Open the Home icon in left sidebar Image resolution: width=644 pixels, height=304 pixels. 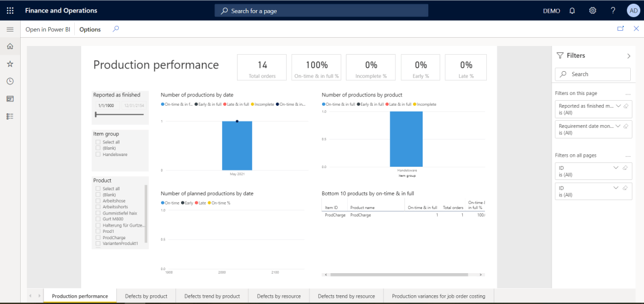tap(10, 47)
